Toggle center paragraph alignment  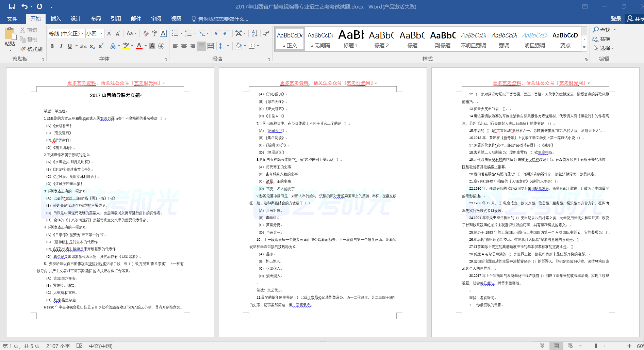pyautogui.click(x=184, y=46)
